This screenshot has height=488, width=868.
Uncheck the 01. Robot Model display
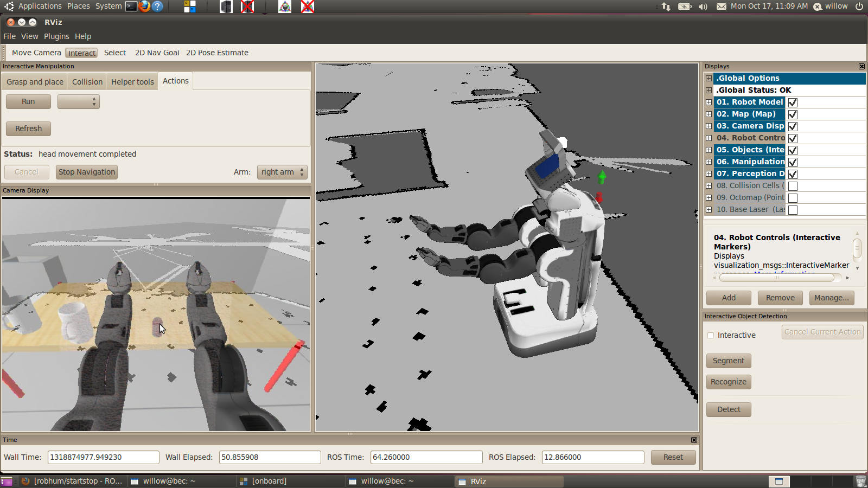coord(793,102)
